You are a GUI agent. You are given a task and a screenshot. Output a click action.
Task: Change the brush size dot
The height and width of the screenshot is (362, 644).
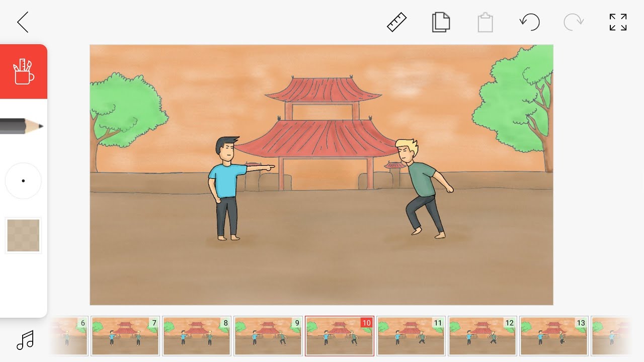[x=23, y=181]
